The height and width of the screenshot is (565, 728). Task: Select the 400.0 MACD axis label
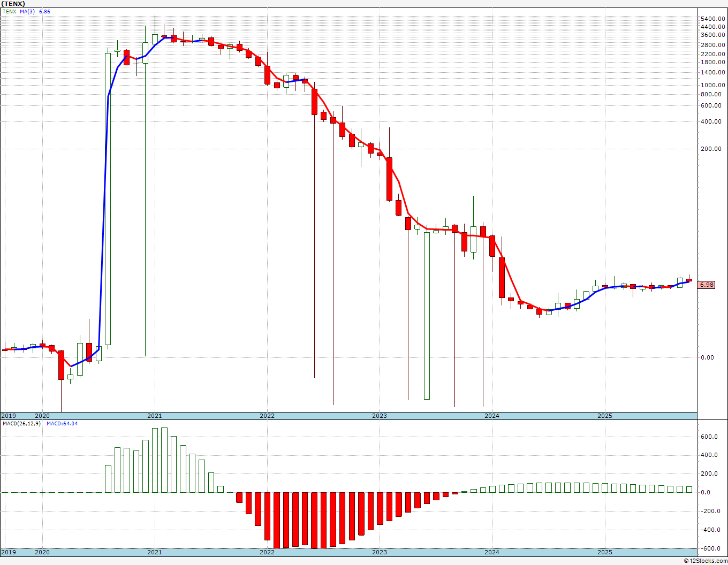tap(709, 455)
